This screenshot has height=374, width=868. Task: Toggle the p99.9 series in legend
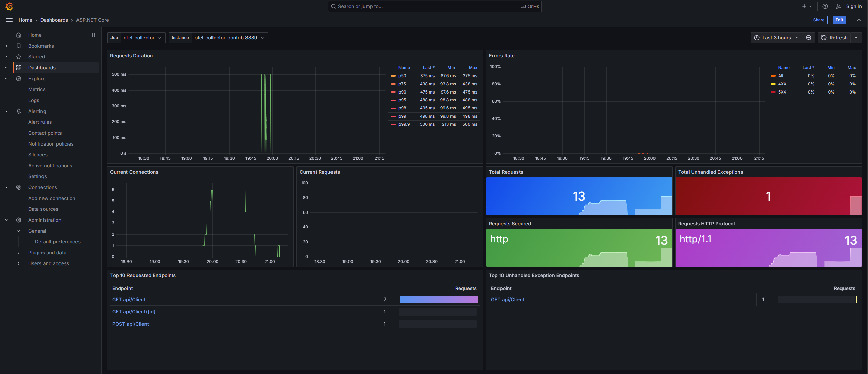pyautogui.click(x=404, y=124)
